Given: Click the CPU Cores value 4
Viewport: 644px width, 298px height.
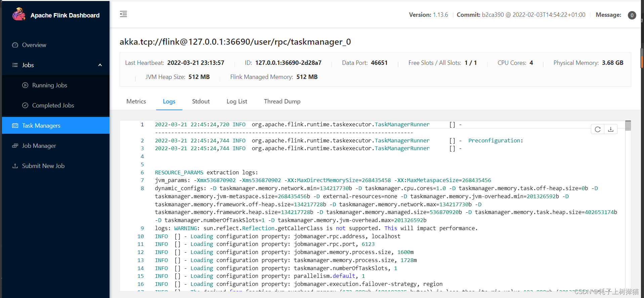Looking at the screenshot, I should pyautogui.click(x=531, y=63).
